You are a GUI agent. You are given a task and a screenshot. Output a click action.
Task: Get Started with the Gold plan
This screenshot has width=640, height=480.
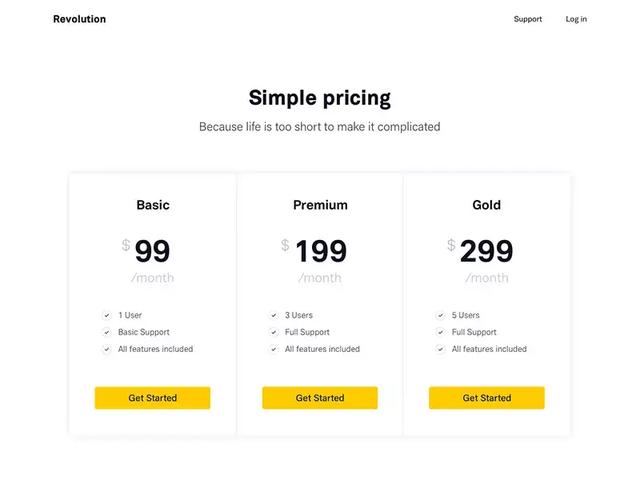487,398
